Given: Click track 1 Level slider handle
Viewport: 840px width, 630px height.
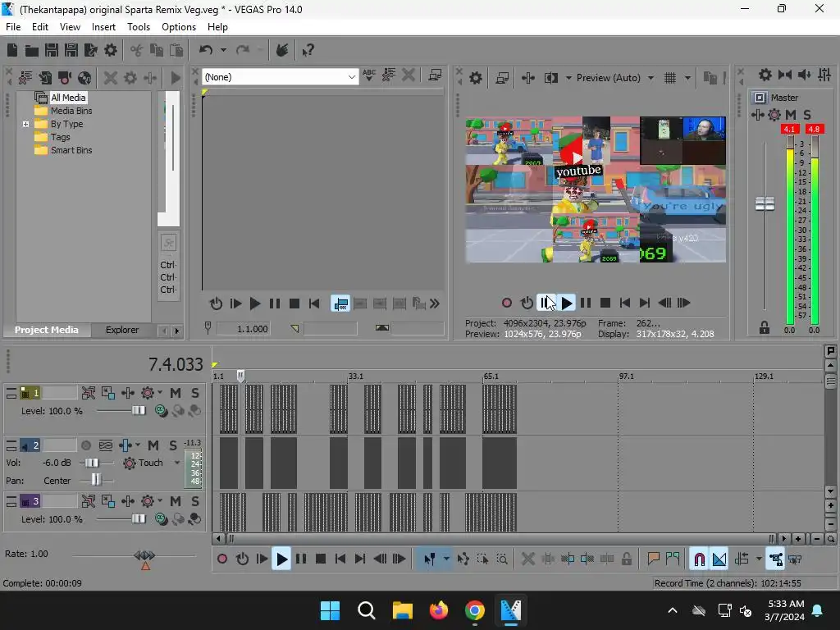Looking at the screenshot, I should (x=139, y=411).
